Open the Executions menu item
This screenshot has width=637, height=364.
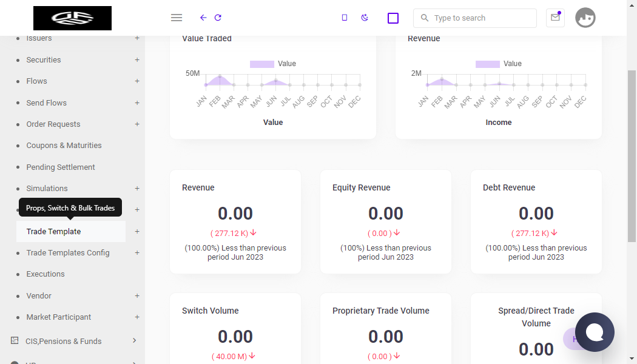[x=45, y=274]
